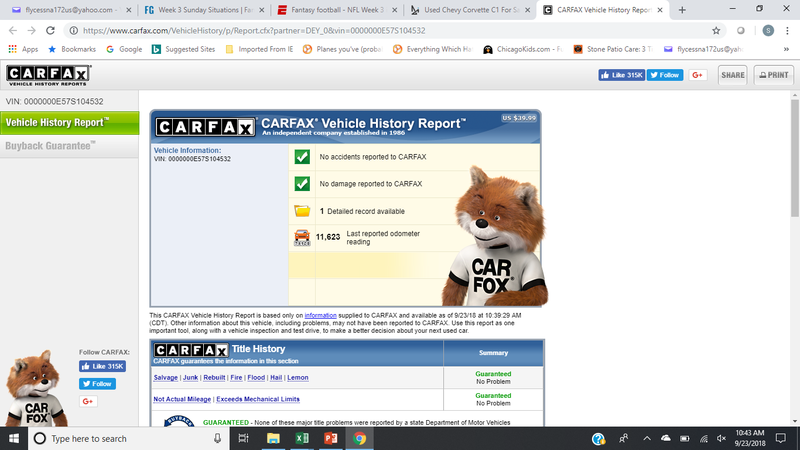Go back with the browser back arrow
Image resolution: width=800 pixels, height=450 pixels.
pyautogui.click(x=13, y=31)
